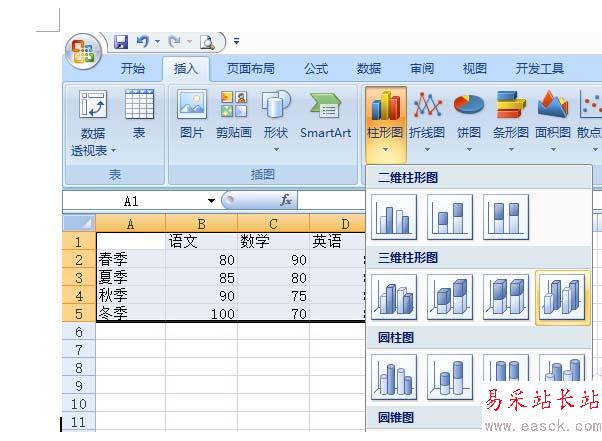The width and height of the screenshot is (602, 441).
Task: Select cell containing 语文
Action: click(x=202, y=241)
